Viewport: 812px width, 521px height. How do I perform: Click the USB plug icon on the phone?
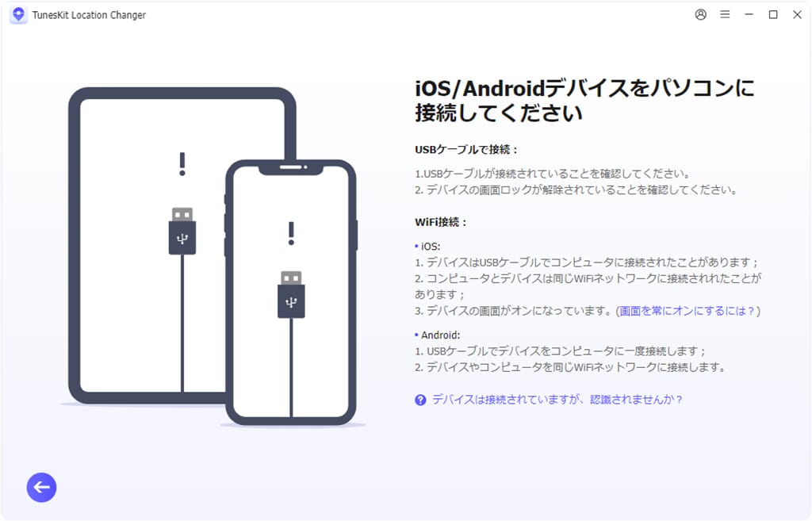click(291, 294)
